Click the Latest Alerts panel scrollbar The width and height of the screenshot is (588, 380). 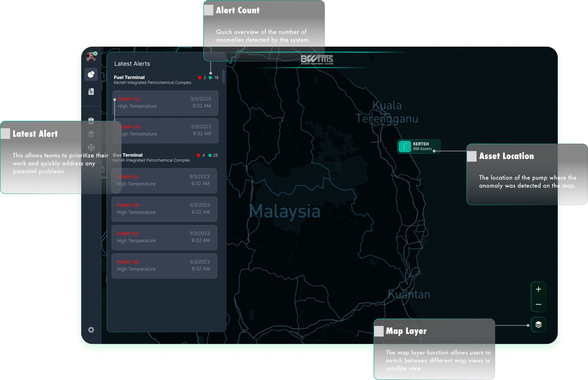pyautogui.click(x=223, y=76)
